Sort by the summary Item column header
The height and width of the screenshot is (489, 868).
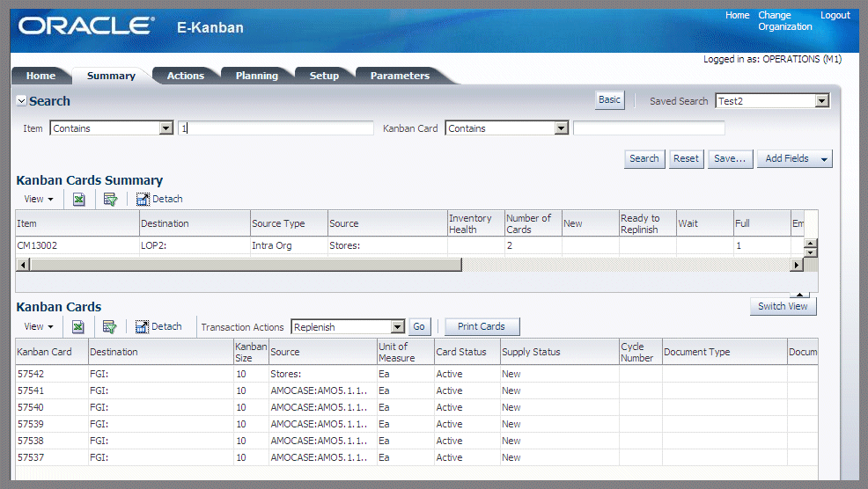pos(77,223)
